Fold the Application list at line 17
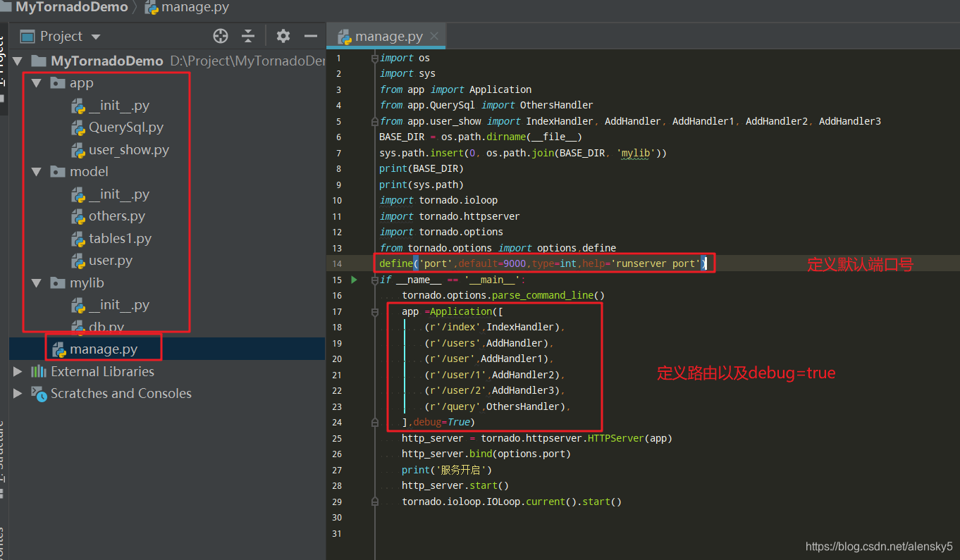 coord(375,311)
